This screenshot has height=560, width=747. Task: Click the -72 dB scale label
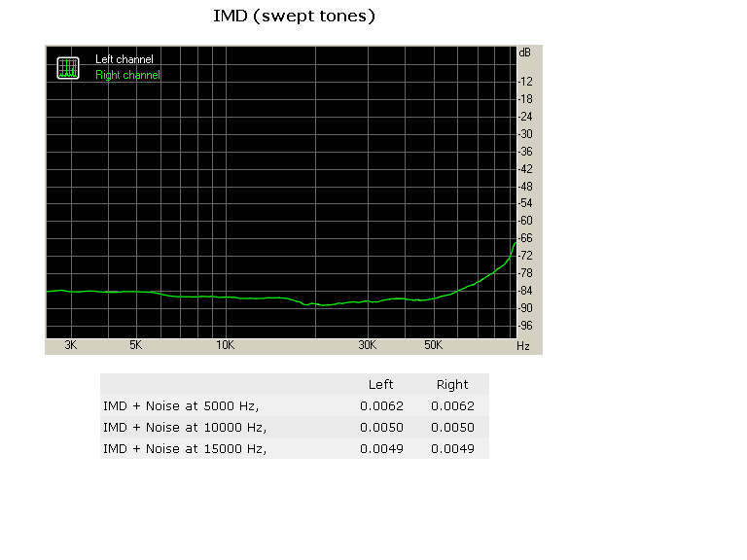(x=525, y=256)
